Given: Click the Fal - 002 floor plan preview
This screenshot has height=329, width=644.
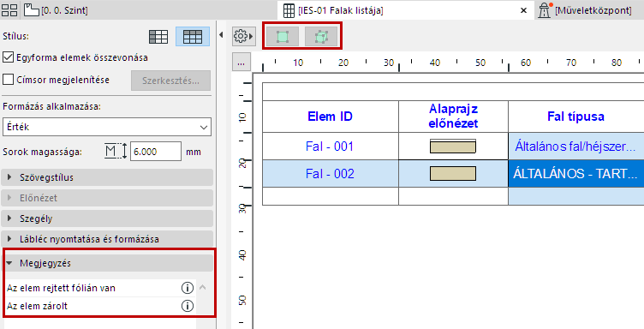Looking at the screenshot, I should [x=453, y=174].
